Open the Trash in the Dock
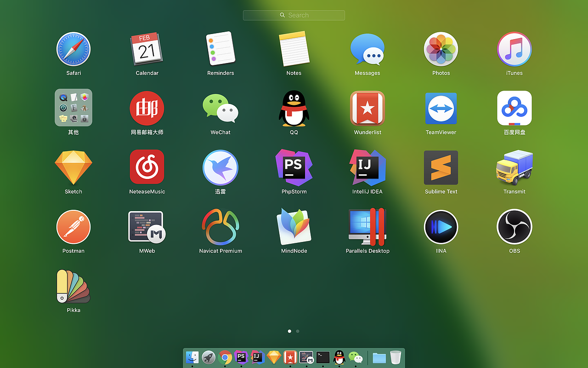The image size is (588, 368). pos(396,357)
